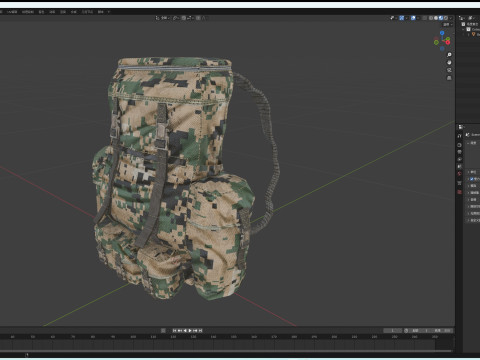
Task: Click the red X axis on navigation gizmo
Action: pyautogui.click(x=448, y=43)
